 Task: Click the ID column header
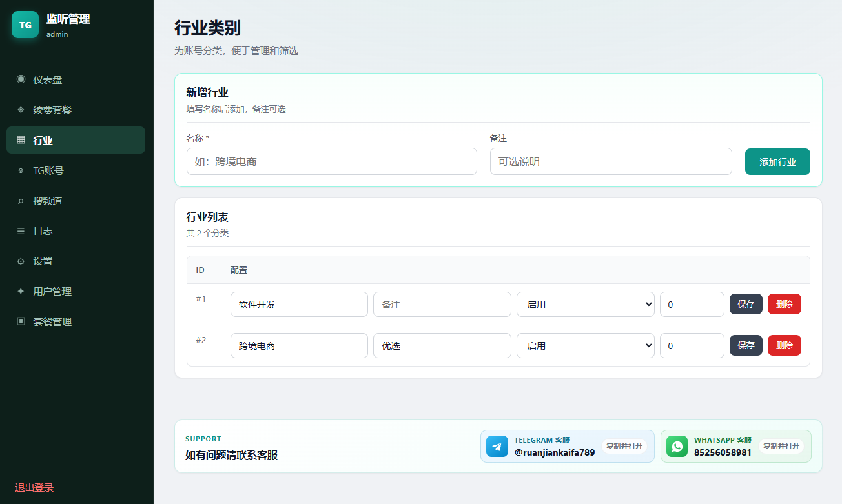click(200, 270)
